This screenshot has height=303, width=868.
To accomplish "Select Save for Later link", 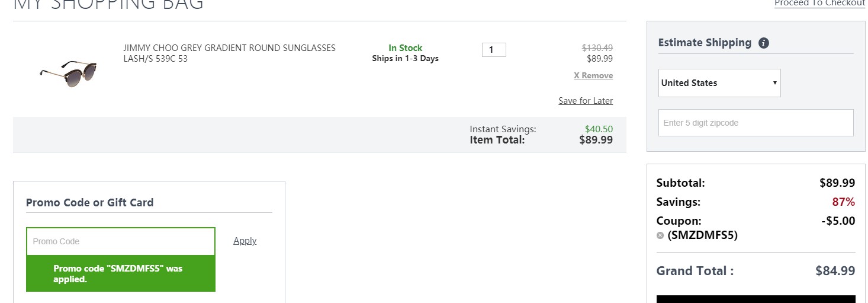I will [586, 101].
